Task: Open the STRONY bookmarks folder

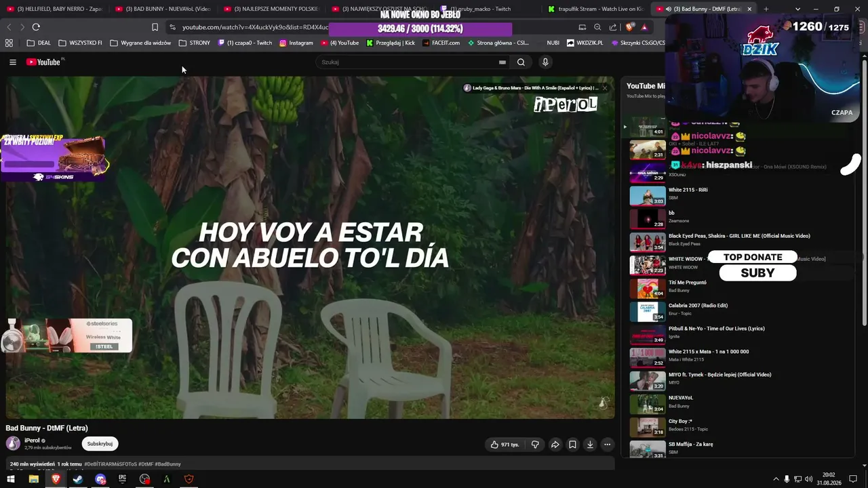Action: coord(195,43)
